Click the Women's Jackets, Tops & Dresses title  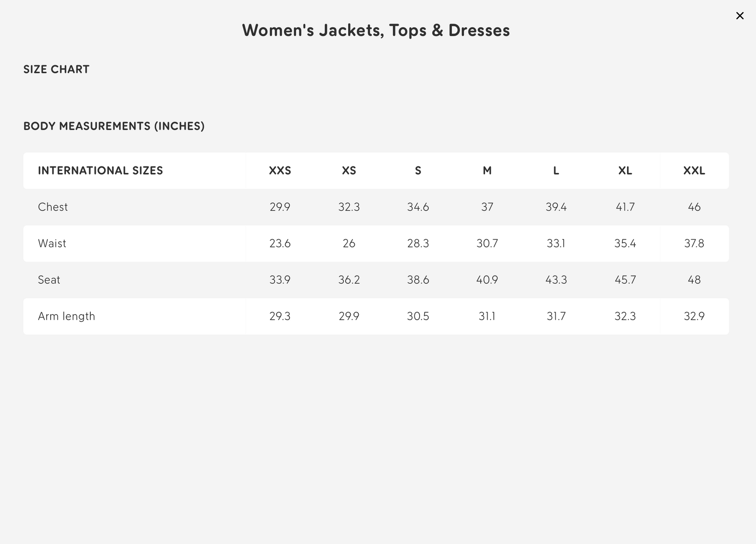click(376, 30)
